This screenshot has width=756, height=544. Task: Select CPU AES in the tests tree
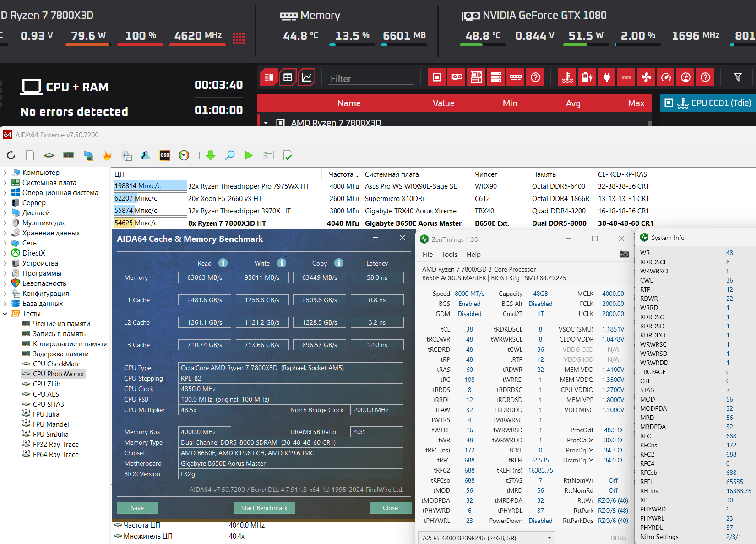pos(46,394)
